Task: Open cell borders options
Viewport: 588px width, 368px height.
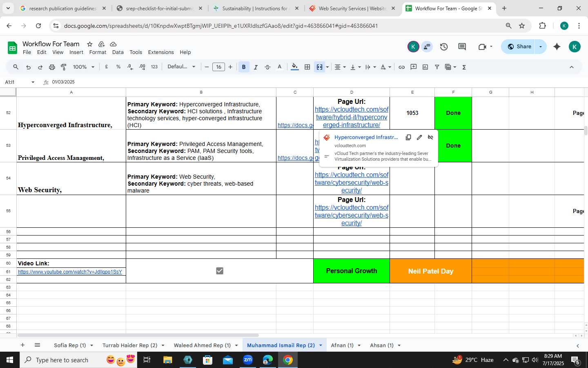Action: click(307, 67)
